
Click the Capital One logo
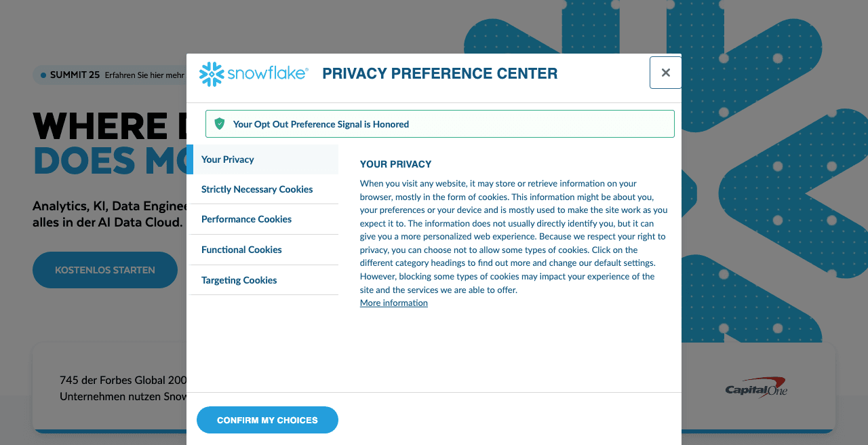tap(756, 387)
